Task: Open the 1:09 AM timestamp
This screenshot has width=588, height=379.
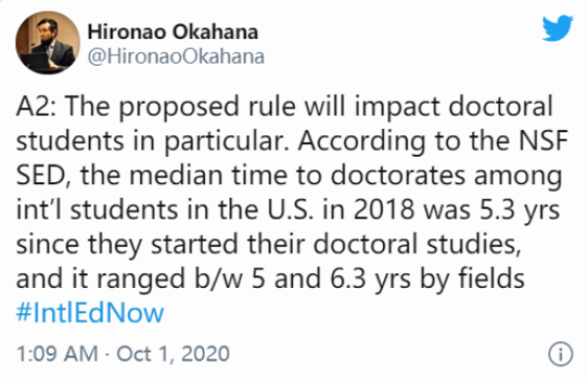Action: tap(58, 354)
